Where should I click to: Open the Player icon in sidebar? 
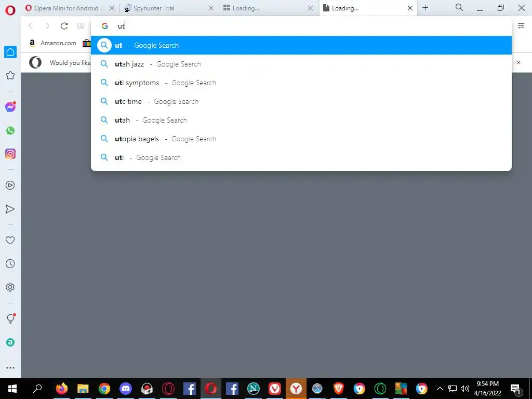coord(10,185)
